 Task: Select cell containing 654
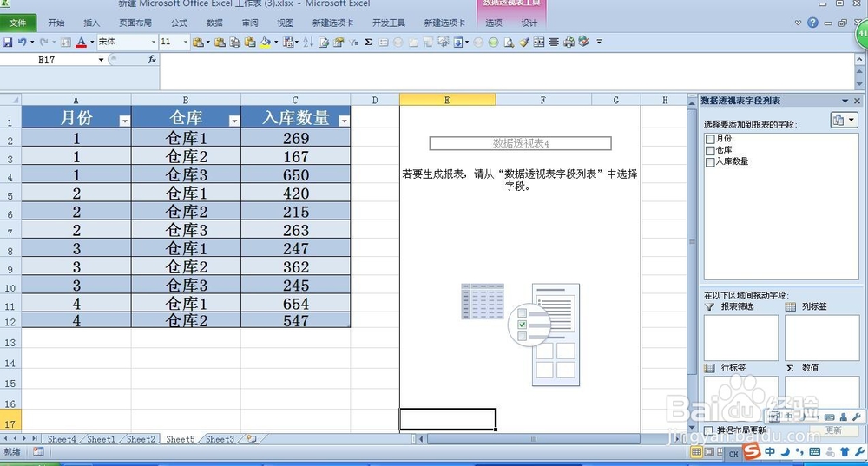[296, 304]
